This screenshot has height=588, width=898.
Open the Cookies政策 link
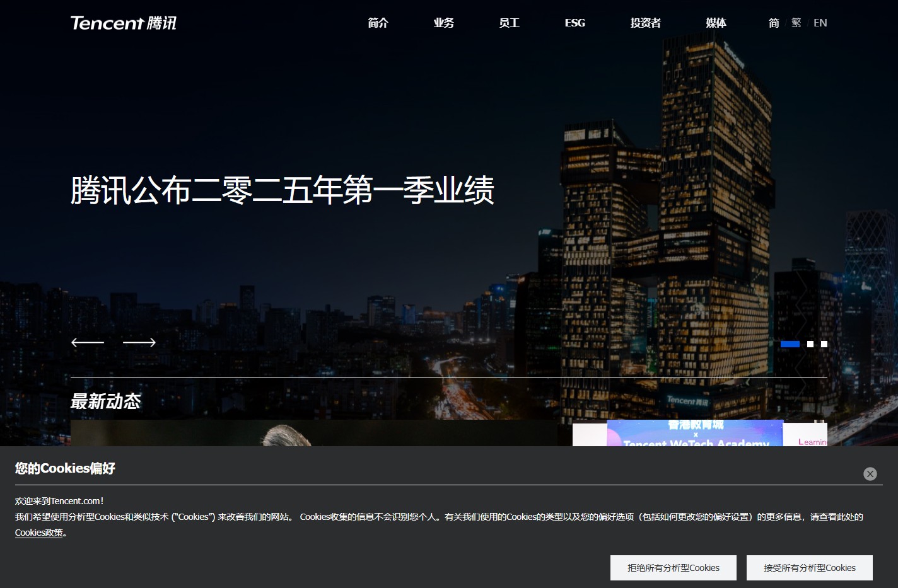coord(39,533)
